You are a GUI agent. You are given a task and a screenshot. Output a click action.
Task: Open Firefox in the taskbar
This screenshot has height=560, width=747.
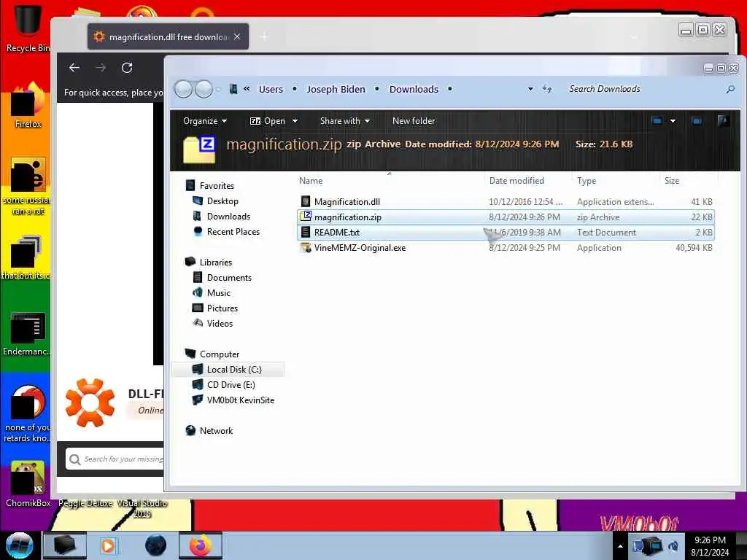(x=200, y=545)
